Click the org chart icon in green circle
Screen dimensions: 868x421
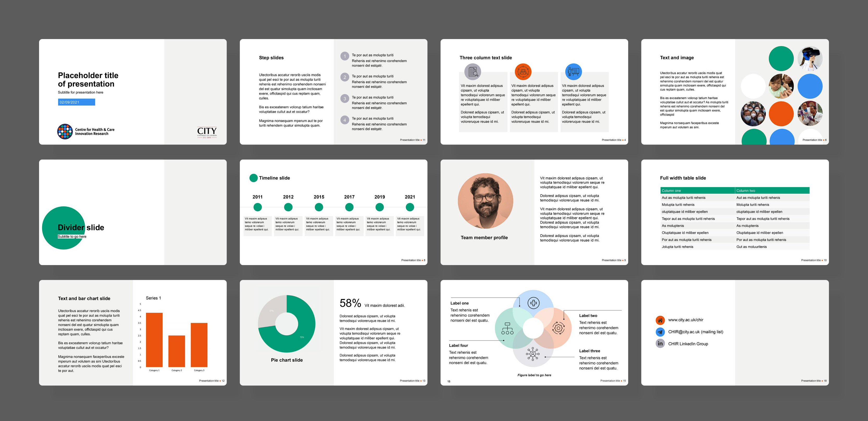[507, 328]
